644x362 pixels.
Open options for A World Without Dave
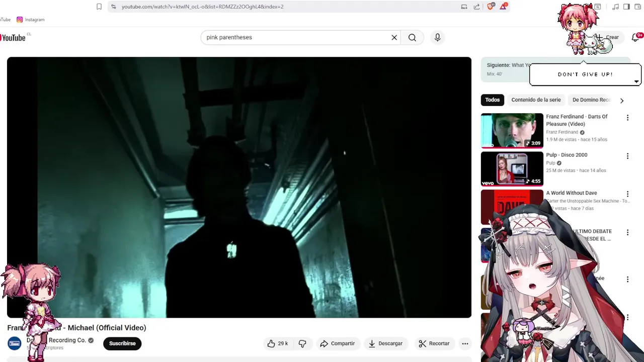click(627, 194)
